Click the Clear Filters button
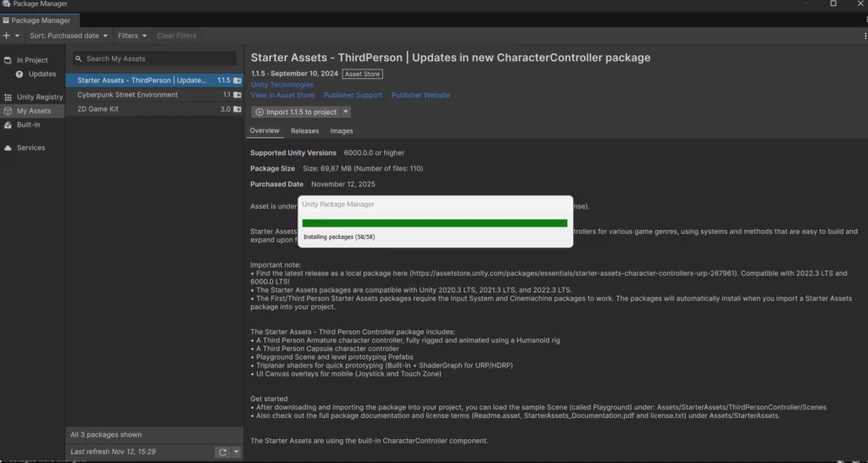Viewport: 868px width, 463px height. point(176,36)
